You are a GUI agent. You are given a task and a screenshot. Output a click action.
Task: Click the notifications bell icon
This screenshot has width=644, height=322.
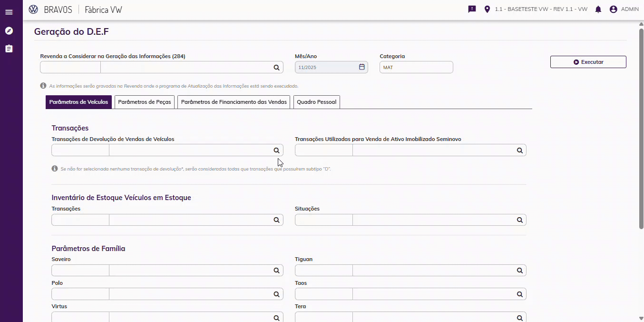click(x=598, y=10)
